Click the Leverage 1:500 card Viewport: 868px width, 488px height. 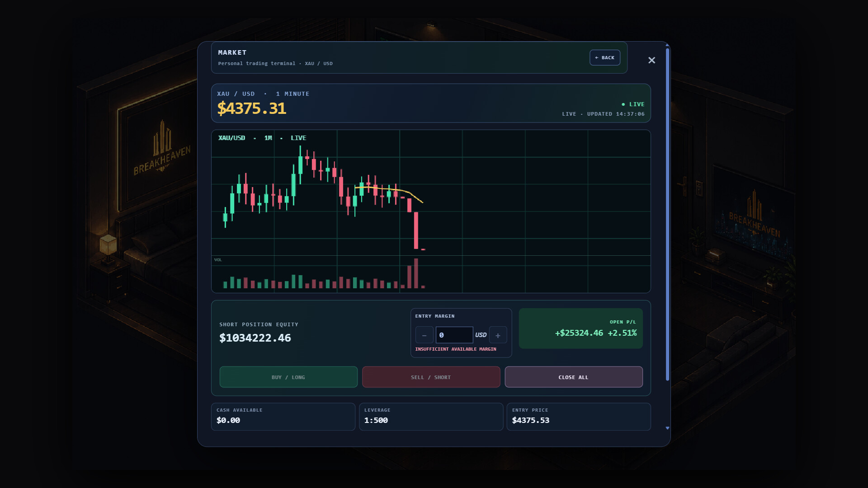431,417
